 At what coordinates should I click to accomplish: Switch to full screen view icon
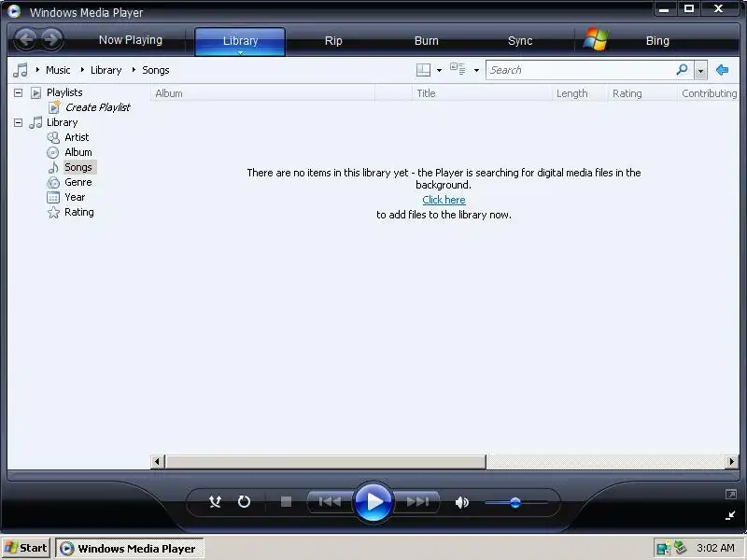pyautogui.click(x=730, y=495)
